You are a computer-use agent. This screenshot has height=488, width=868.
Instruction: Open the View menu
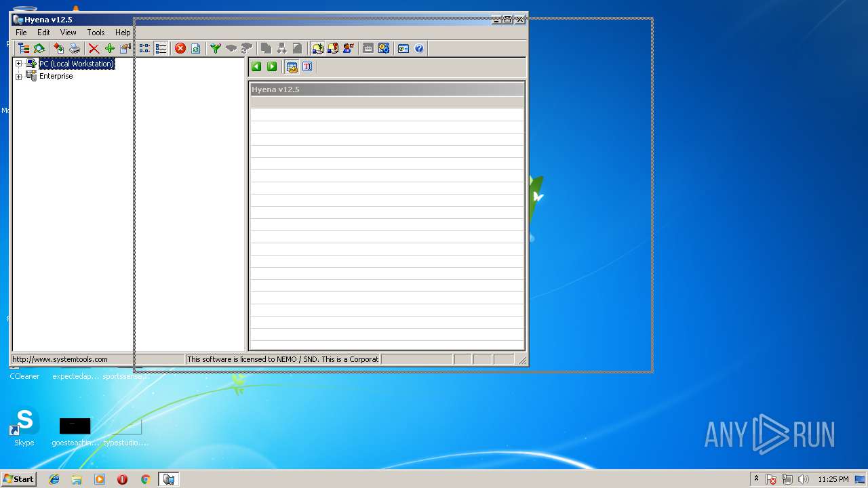click(x=68, y=33)
